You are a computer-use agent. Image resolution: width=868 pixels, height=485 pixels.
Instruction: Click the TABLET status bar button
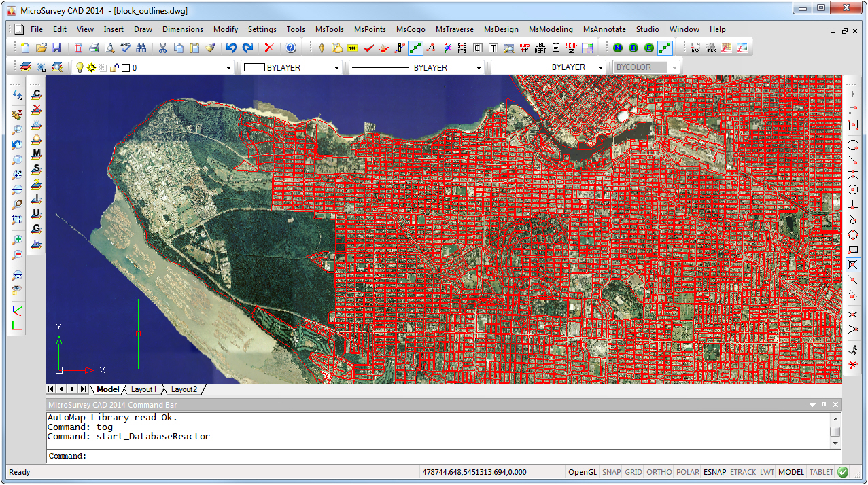821,472
